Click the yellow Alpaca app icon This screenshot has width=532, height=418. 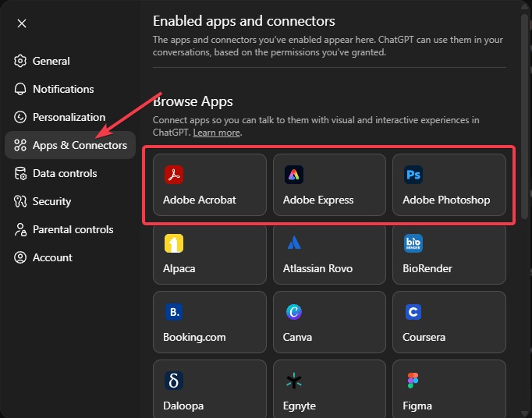(x=173, y=243)
